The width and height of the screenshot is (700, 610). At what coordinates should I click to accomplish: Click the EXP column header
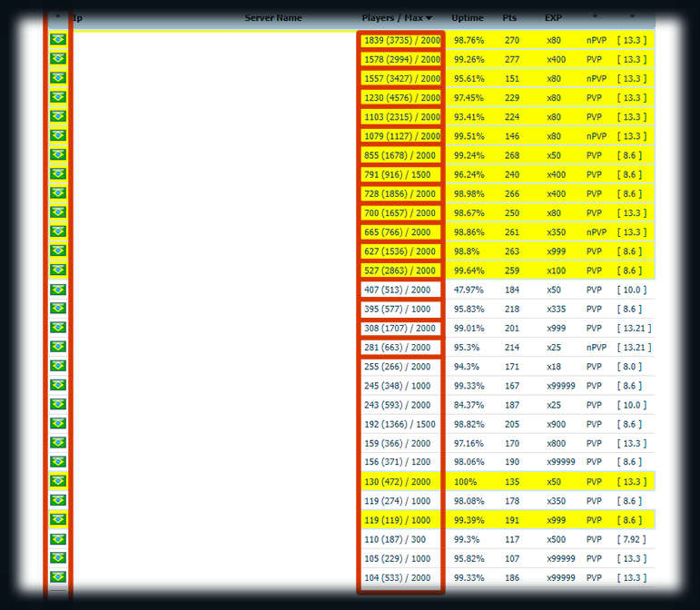(553, 18)
